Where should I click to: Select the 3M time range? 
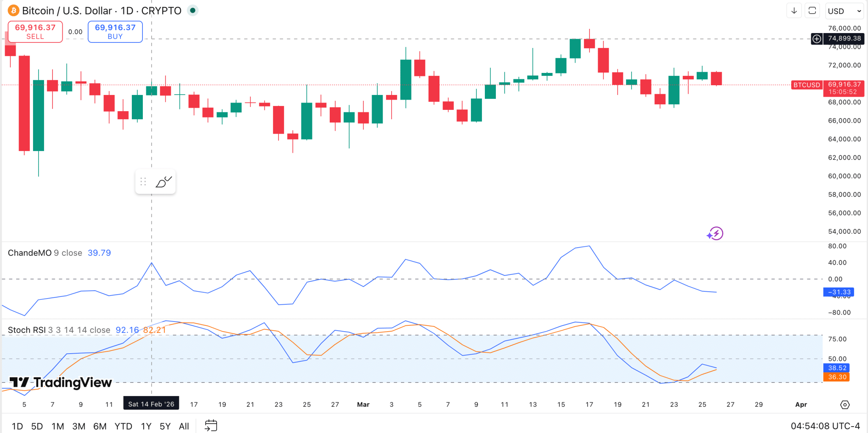79,426
